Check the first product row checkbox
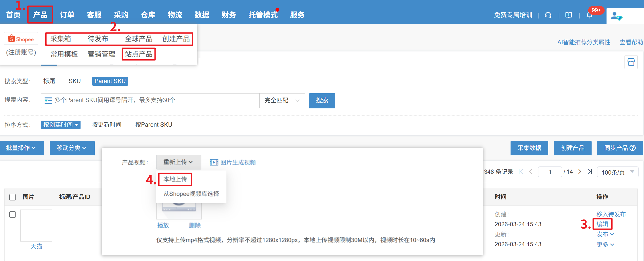644x261 pixels. (12, 214)
